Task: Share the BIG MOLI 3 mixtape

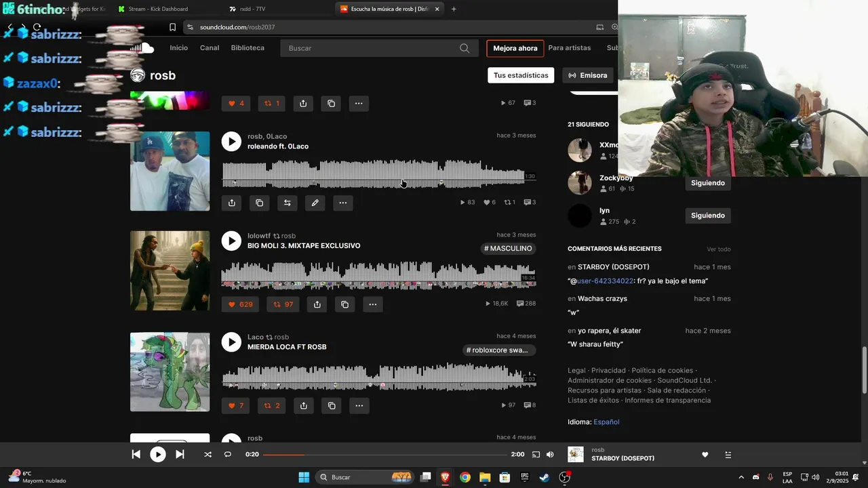Action: tap(317, 304)
